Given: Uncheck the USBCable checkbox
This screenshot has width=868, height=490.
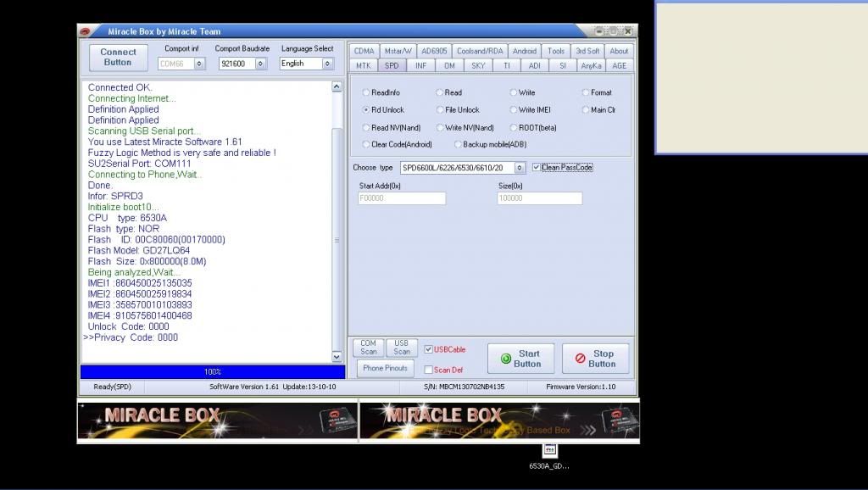Looking at the screenshot, I should coord(429,349).
